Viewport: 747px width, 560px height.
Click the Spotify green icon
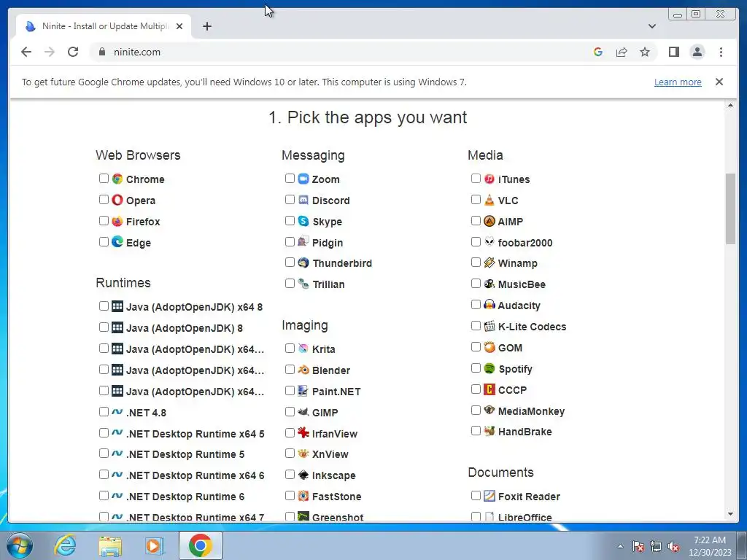click(x=489, y=368)
